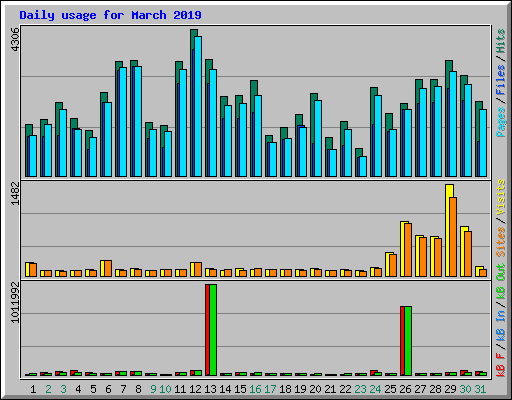Click day 7 on the x-axis
The height and width of the screenshot is (400, 512).
(123, 389)
